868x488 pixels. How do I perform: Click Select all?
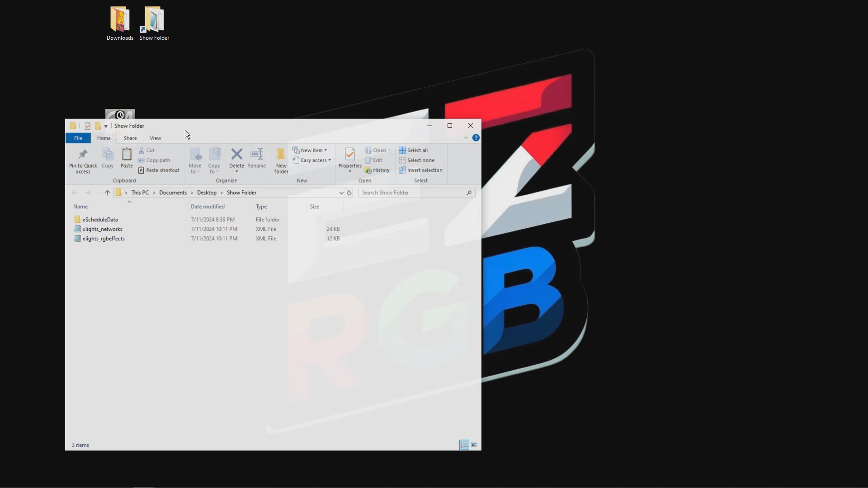pos(413,150)
